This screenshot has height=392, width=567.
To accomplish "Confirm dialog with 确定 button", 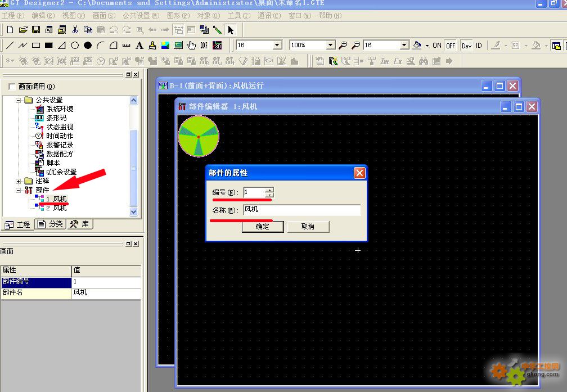I will click(x=263, y=227).
